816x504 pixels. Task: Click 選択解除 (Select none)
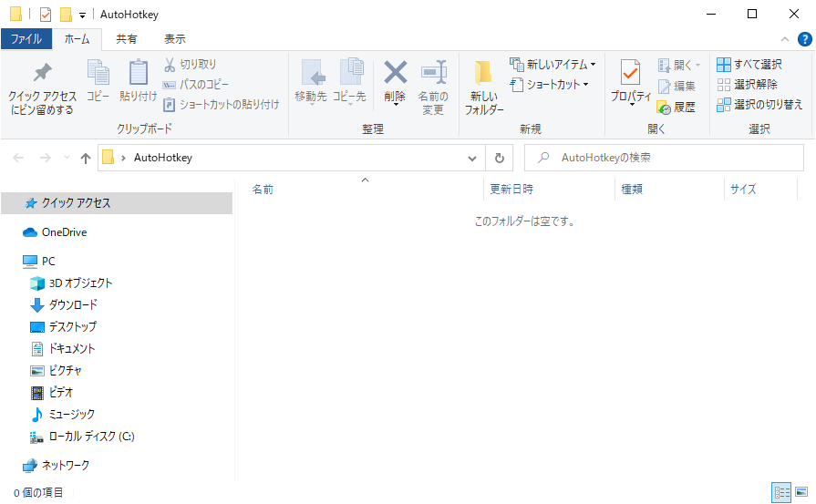(748, 84)
